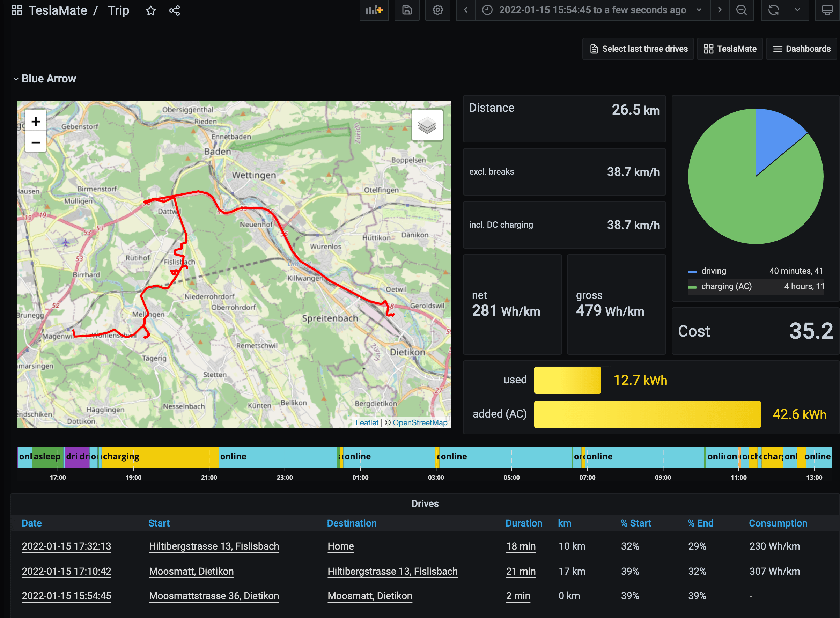Zoom out on the map

(x=36, y=142)
